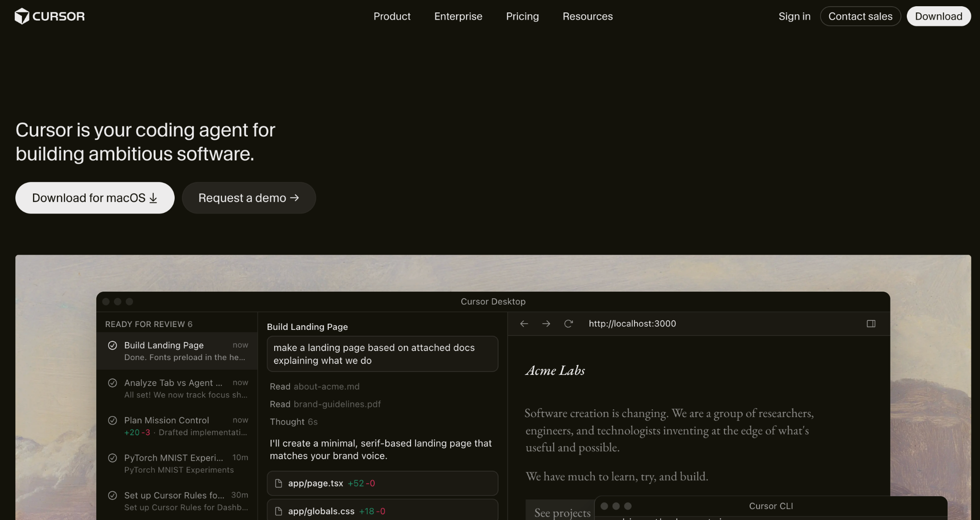The image size is (980, 520).
Task: Click Request a demo button
Action: (249, 198)
